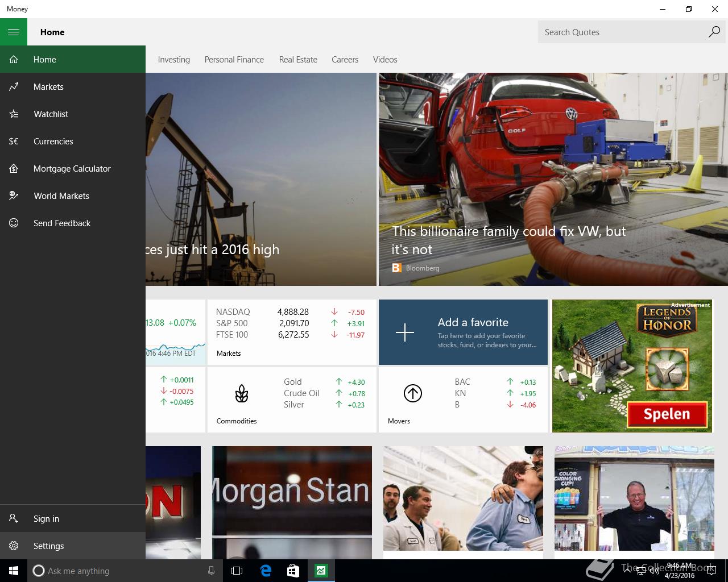Viewport: 728px width, 582px height.
Task: Open the Currencies $€ icon
Action: [14, 141]
